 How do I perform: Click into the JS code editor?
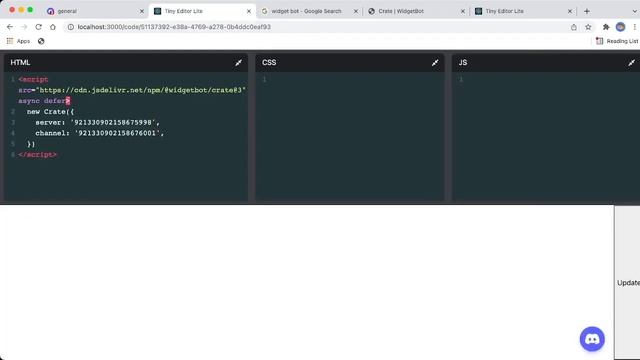coord(546,137)
